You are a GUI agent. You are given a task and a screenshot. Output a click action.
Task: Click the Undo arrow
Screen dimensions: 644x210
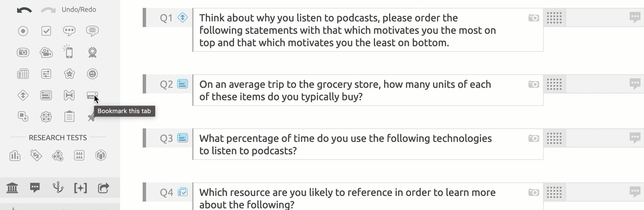(24, 10)
